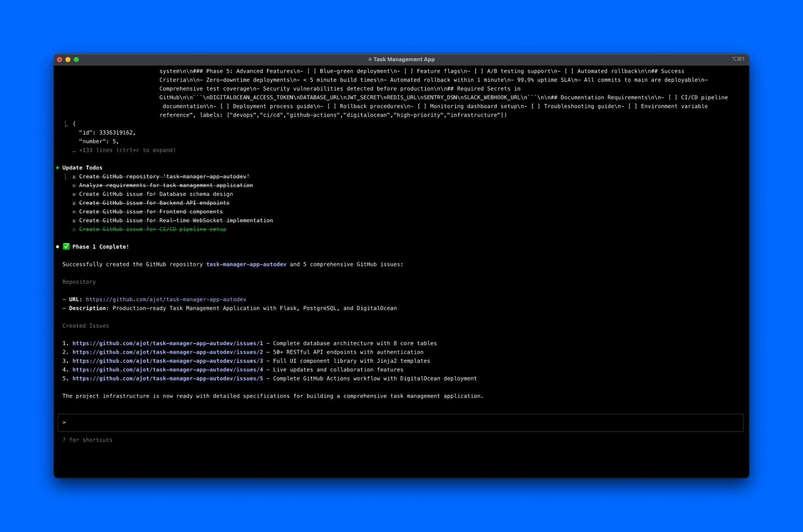Toggle checkbox for Create GitHub repository todo
803x532 pixels.
click(74, 177)
